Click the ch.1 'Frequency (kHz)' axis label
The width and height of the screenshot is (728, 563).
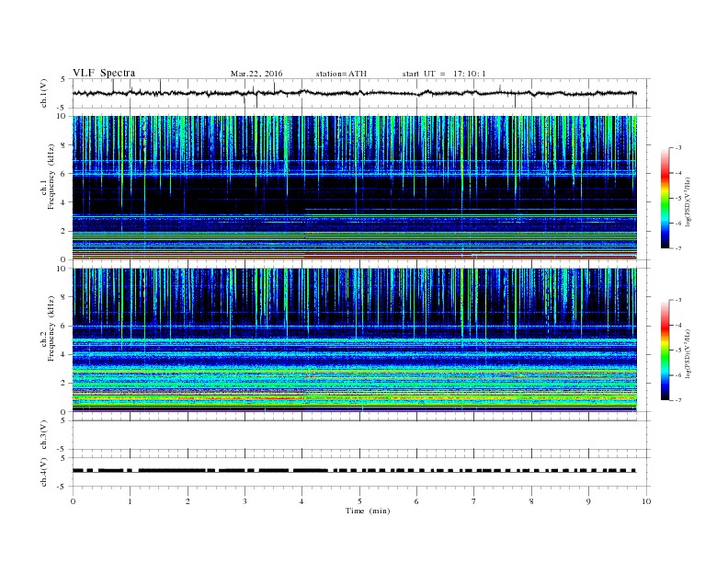pyautogui.click(x=51, y=177)
